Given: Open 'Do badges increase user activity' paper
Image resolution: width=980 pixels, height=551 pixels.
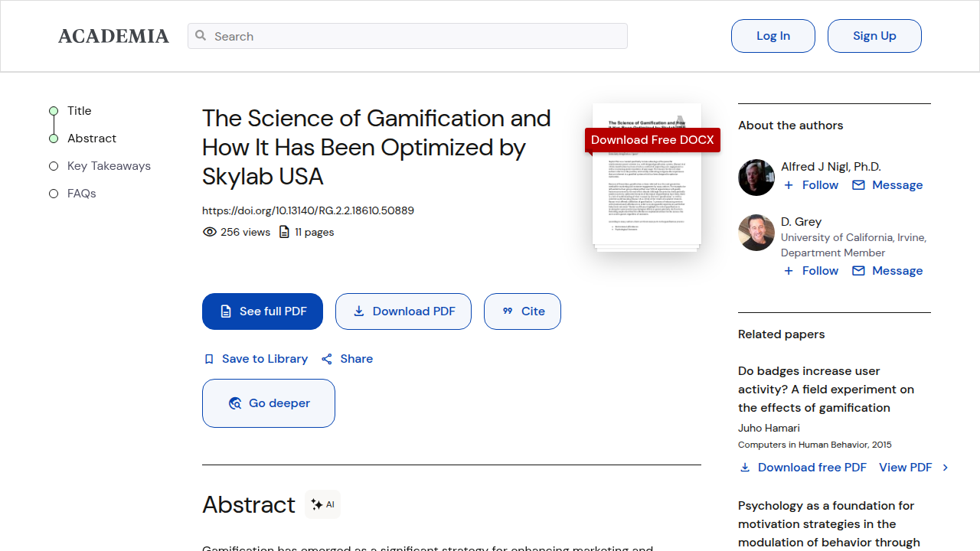Looking at the screenshot, I should [x=826, y=390].
